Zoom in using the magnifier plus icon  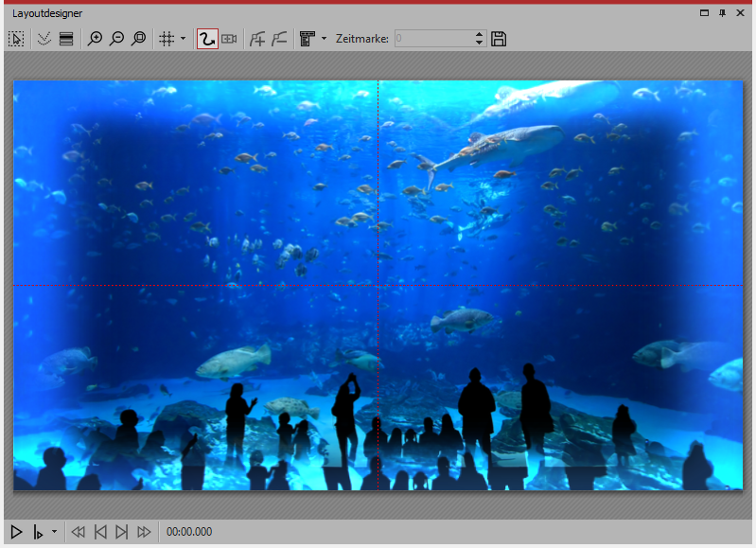pos(95,39)
